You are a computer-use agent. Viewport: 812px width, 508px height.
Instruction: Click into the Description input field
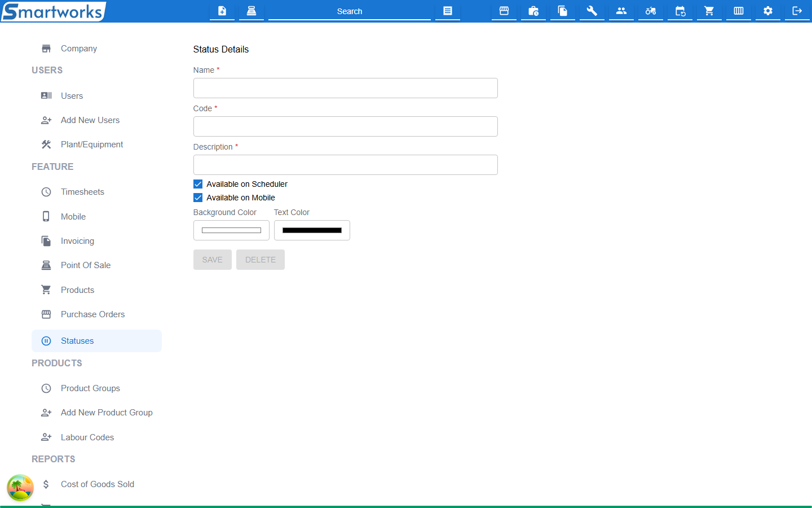[346, 165]
